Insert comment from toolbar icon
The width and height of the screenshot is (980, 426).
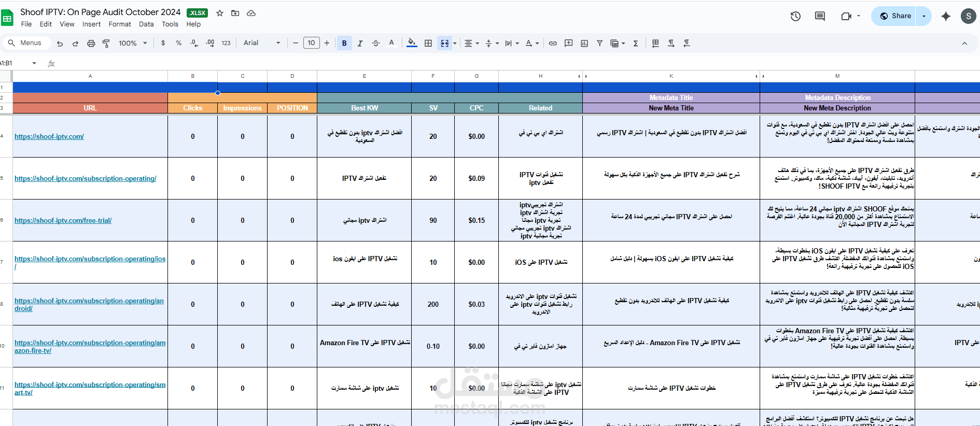click(x=569, y=43)
